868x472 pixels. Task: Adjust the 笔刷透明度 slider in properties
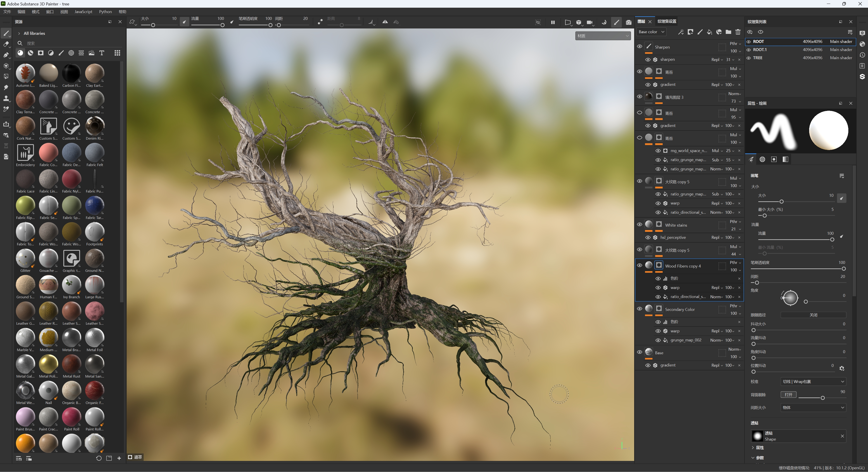click(843, 269)
